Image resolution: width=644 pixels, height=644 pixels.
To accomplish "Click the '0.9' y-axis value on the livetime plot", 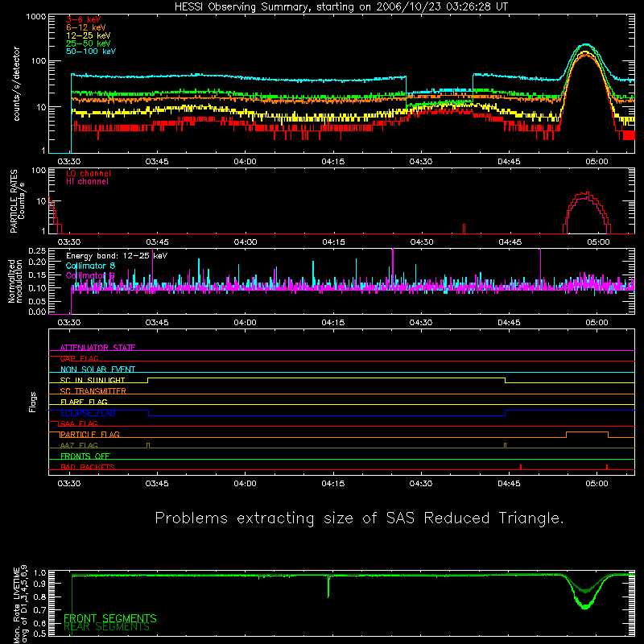I will pos(39,584).
